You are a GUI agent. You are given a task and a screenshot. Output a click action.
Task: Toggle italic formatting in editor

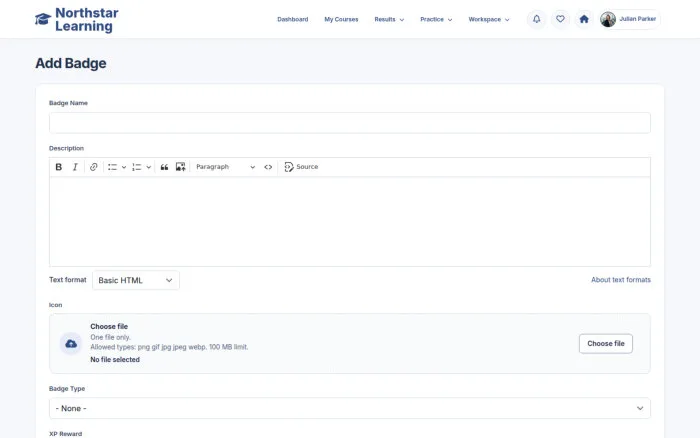click(75, 167)
